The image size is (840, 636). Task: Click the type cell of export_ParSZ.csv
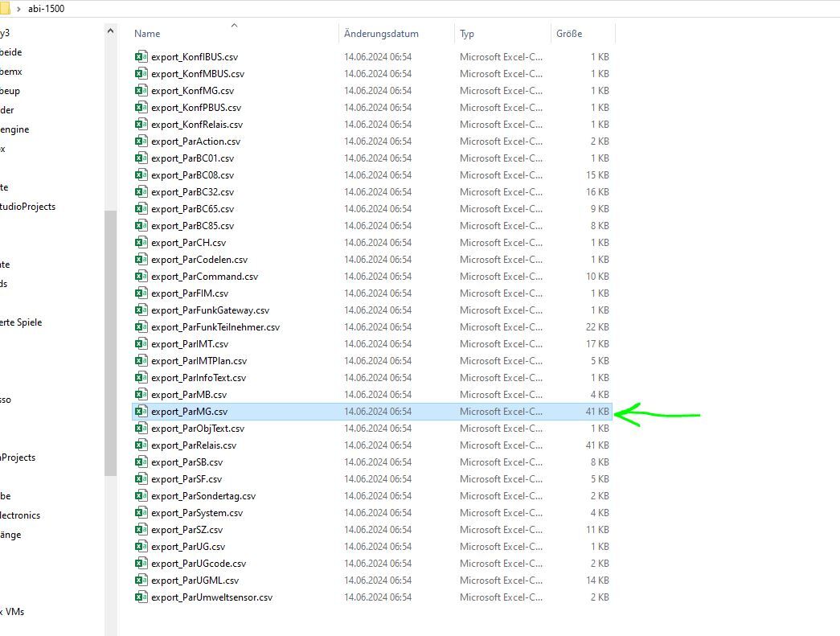click(x=501, y=529)
